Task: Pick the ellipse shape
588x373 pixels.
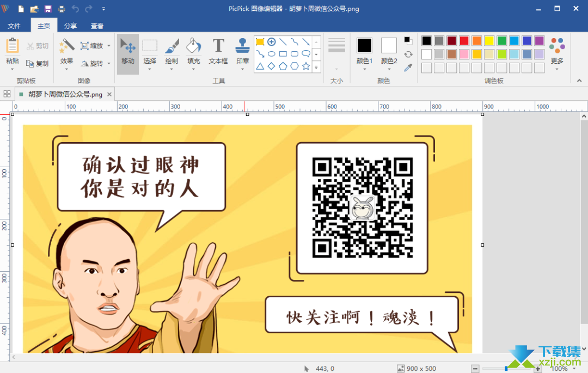Action: pos(272,54)
